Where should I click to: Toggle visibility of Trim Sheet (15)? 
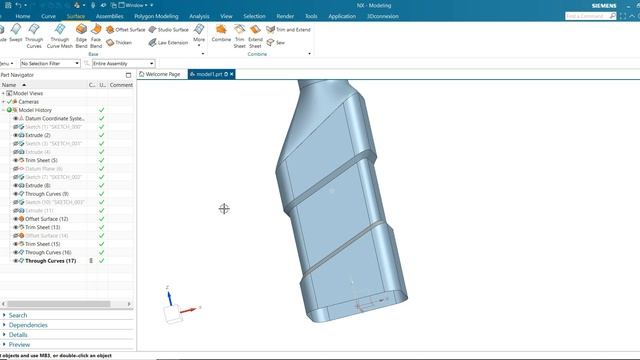[x=16, y=244]
